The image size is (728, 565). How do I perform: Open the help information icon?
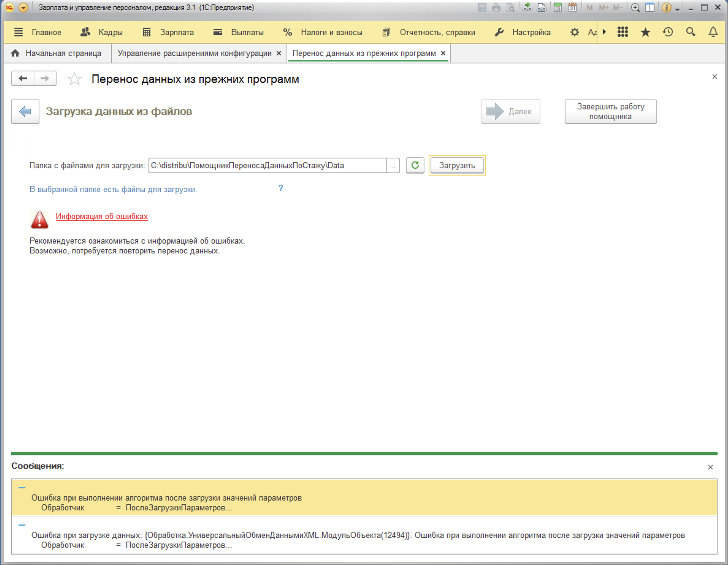point(666,7)
